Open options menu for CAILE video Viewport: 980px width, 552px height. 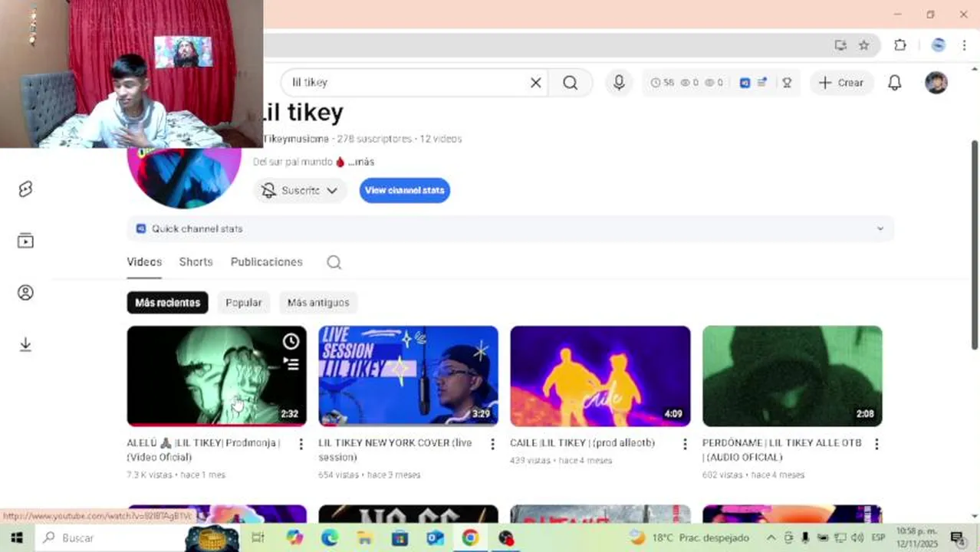tap(685, 444)
